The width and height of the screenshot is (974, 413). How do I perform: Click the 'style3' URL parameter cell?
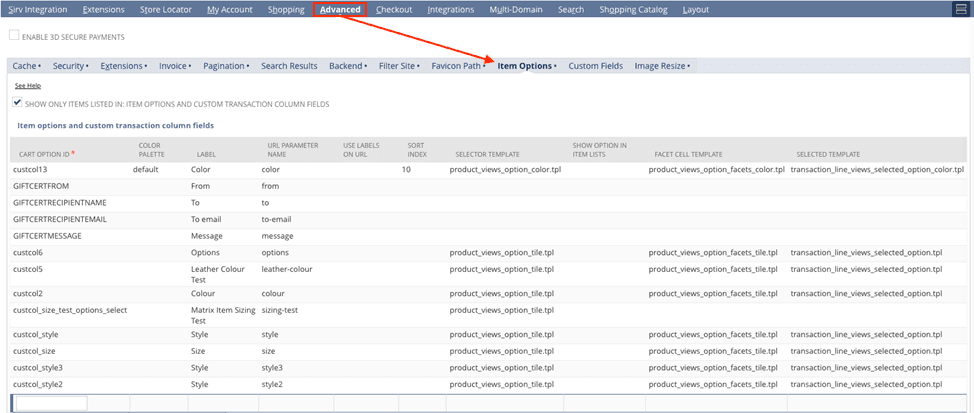click(x=272, y=368)
